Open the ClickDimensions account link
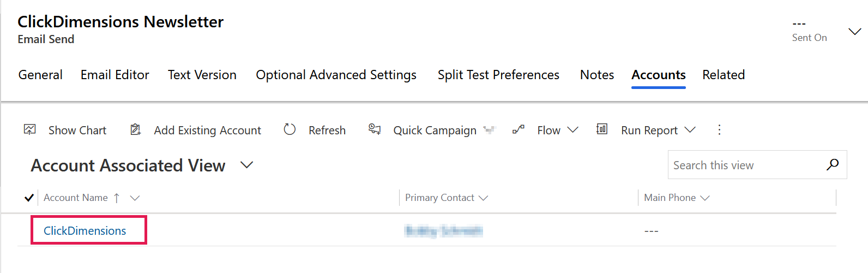The width and height of the screenshot is (868, 273). pyautogui.click(x=85, y=230)
